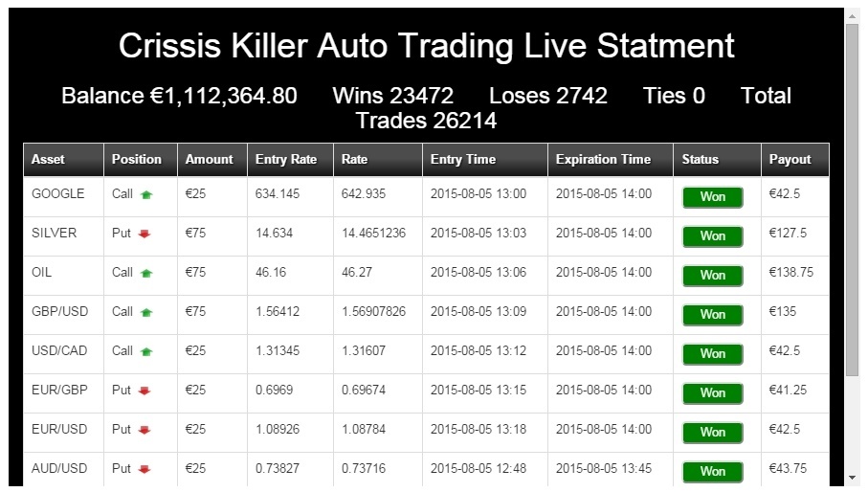Click the green Call arrow in GOOGLE row
This screenshot has height=492, width=868.
(x=146, y=194)
